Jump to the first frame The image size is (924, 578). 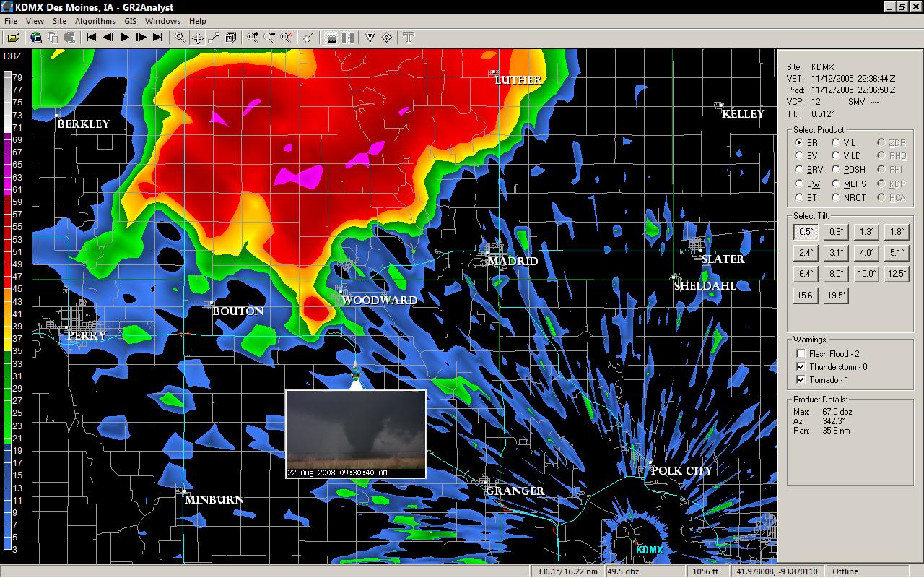coord(92,38)
